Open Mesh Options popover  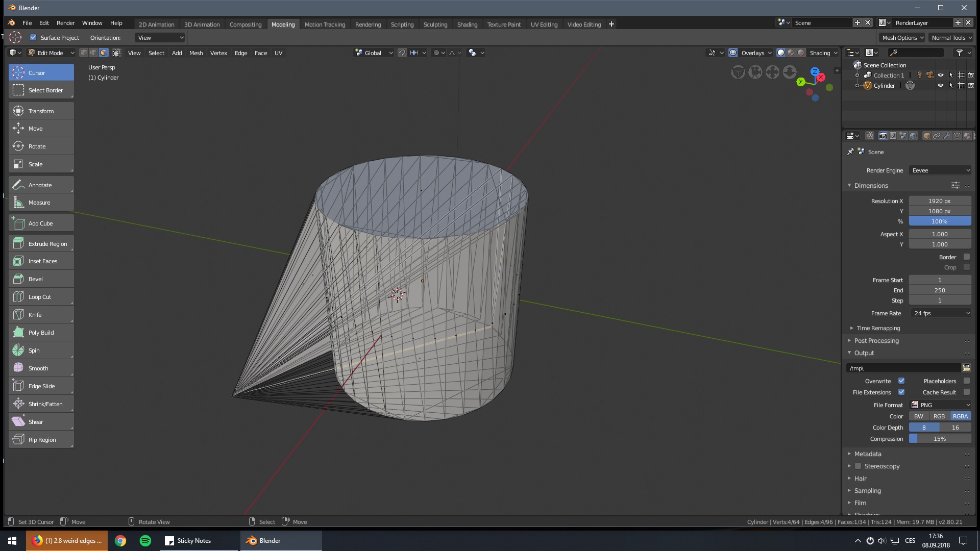click(x=902, y=37)
